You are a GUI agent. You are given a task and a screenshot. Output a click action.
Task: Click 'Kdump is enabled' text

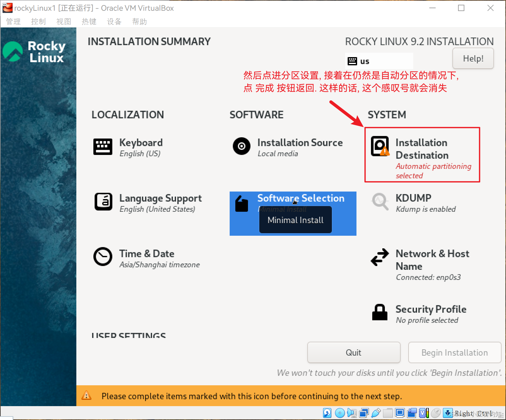426,209
